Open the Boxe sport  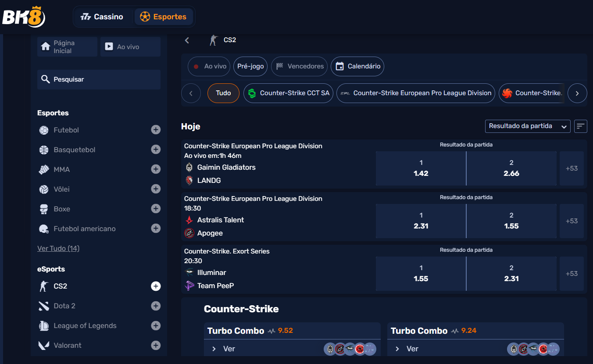click(61, 209)
